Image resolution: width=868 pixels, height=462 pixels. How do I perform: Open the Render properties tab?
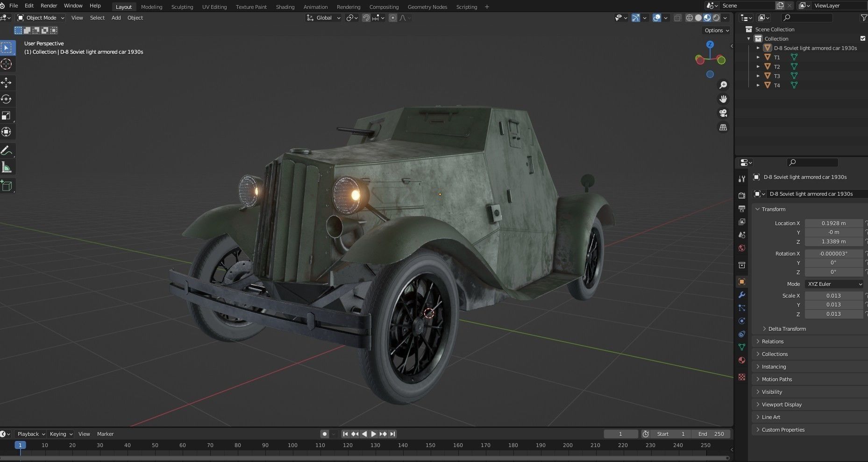742,195
